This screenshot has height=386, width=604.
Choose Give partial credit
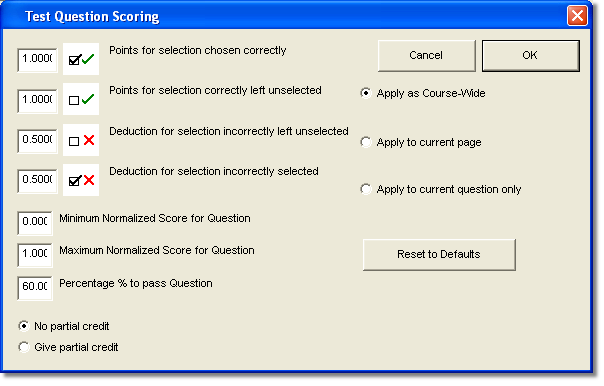point(68,347)
